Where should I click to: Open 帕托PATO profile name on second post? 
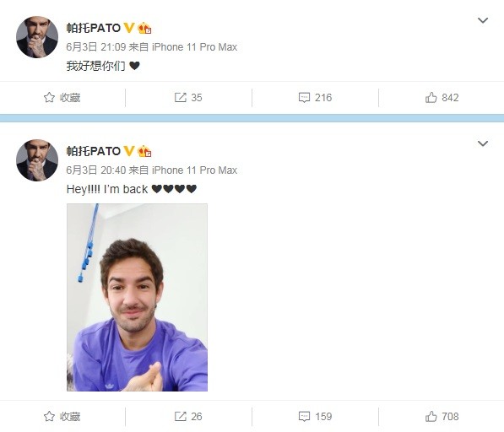(93, 151)
